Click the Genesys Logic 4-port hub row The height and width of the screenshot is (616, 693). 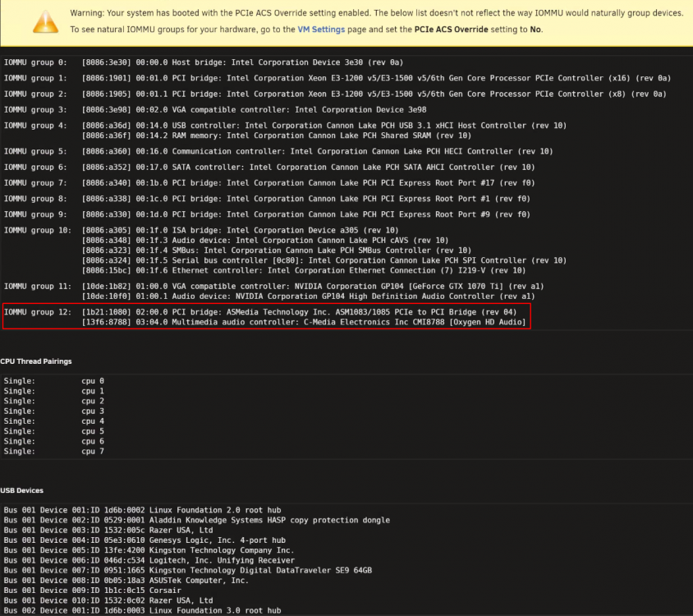[x=145, y=540]
